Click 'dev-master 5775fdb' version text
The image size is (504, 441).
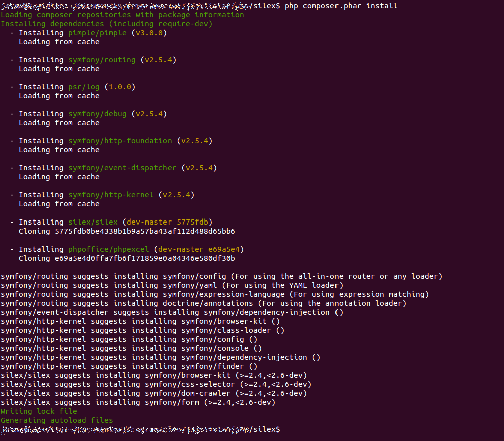167,222
